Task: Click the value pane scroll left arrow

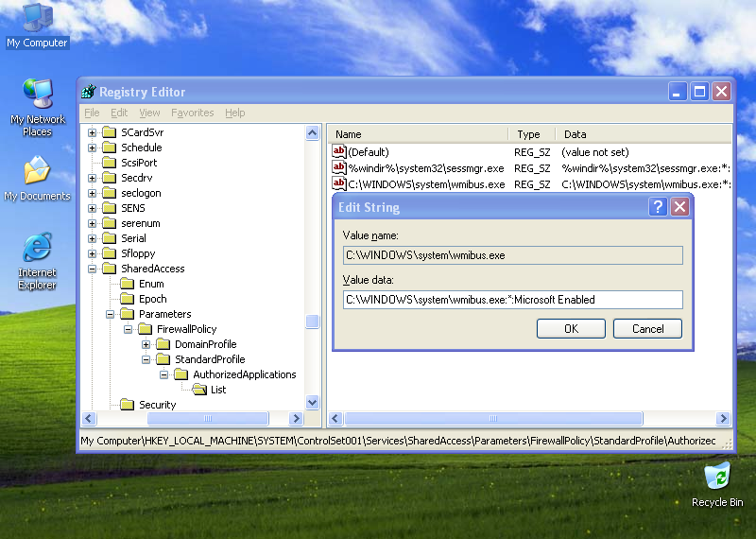Action: click(x=336, y=418)
